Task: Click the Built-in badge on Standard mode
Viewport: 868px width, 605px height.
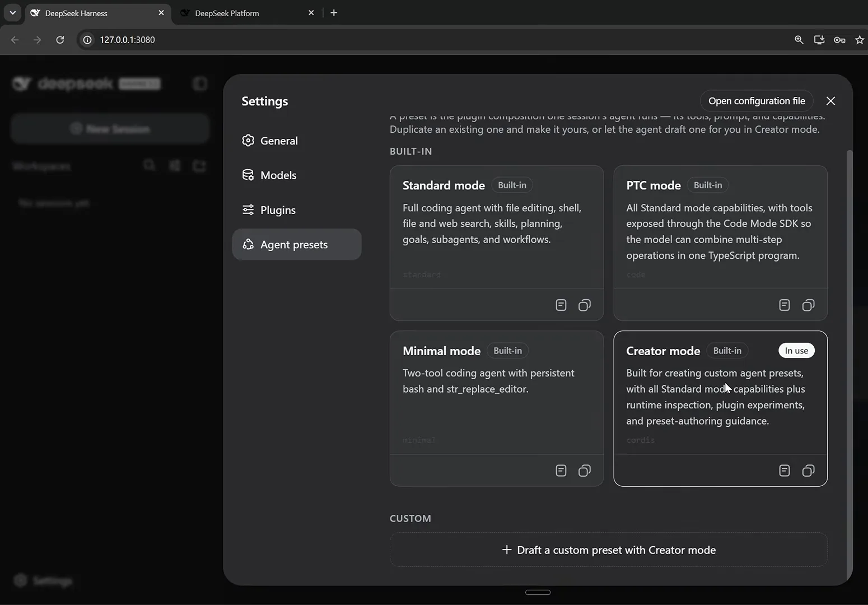Action: pos(512,185)
